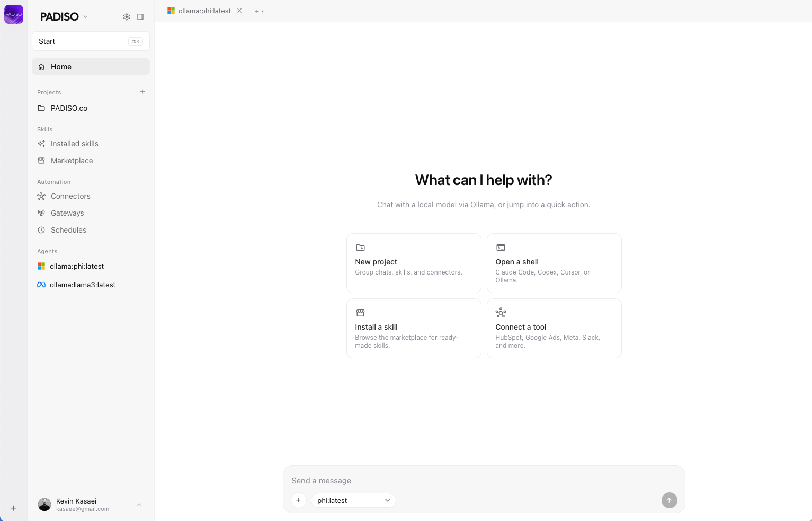The width and height of the screenshot is (812, 521).
Task: Select the Installed skills sparkle icon
Action: coord(41,143)
